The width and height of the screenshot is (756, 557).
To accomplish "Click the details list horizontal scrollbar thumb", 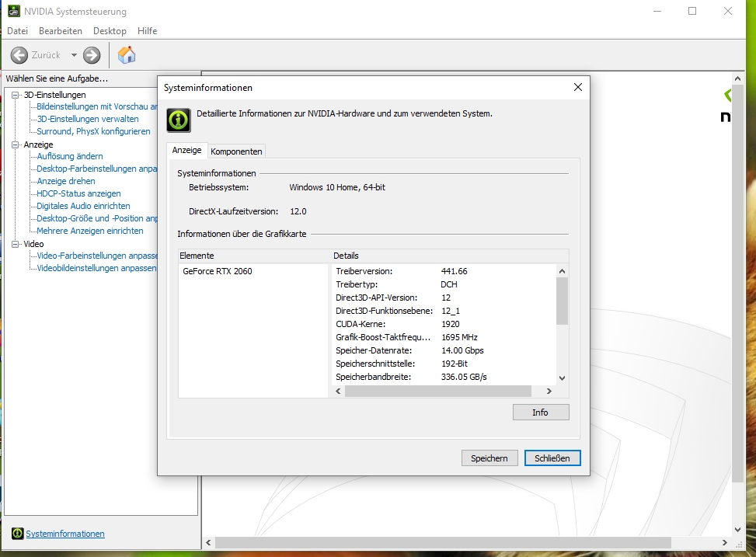I will pyautogui.click(x=438, y=391).
